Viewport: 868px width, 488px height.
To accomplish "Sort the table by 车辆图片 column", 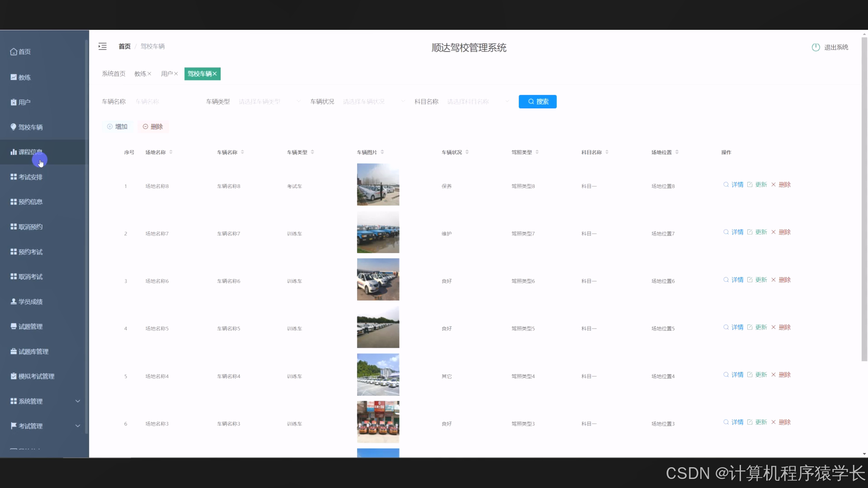I will pos(382,152).
